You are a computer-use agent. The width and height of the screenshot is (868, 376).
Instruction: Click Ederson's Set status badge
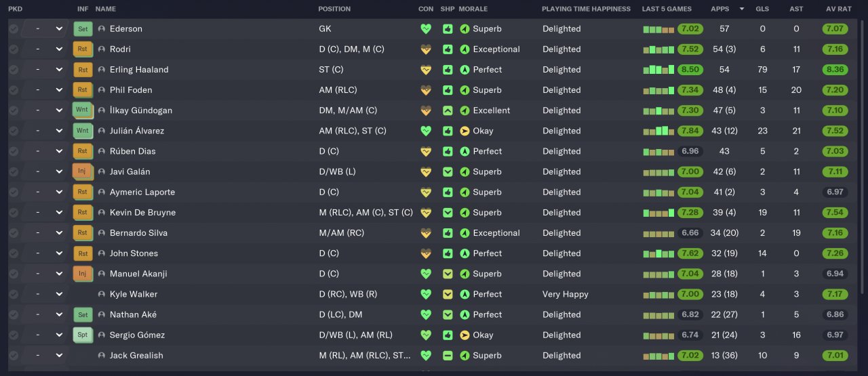point(83,29)
